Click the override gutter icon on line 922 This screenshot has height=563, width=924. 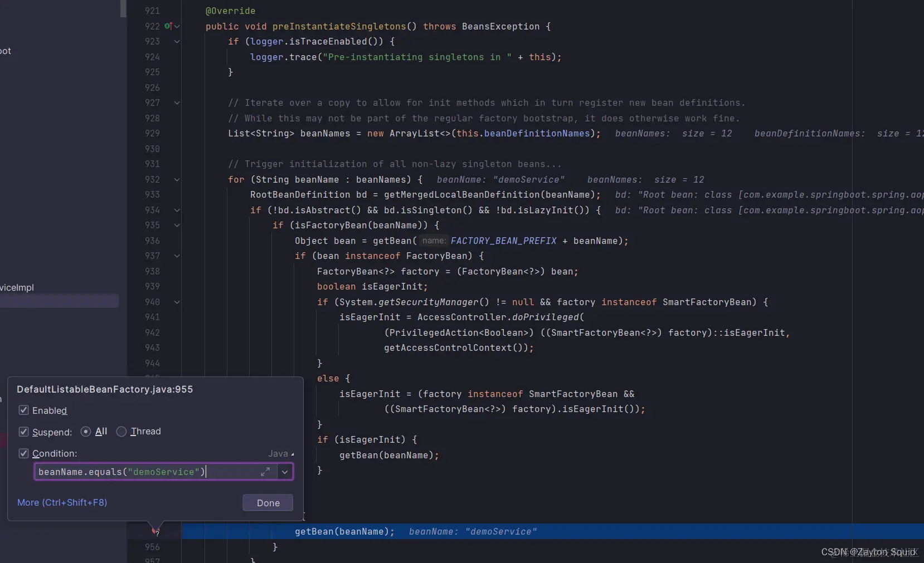pos(168,26)
